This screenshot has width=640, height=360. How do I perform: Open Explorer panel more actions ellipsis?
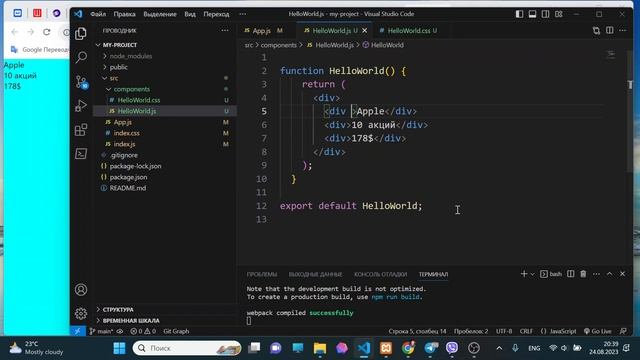[225, 30]
